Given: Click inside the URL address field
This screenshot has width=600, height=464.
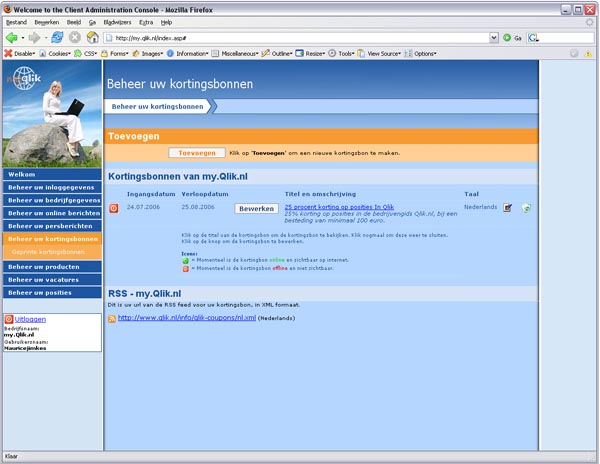Looking at the screenshot, I should (300, 37).
